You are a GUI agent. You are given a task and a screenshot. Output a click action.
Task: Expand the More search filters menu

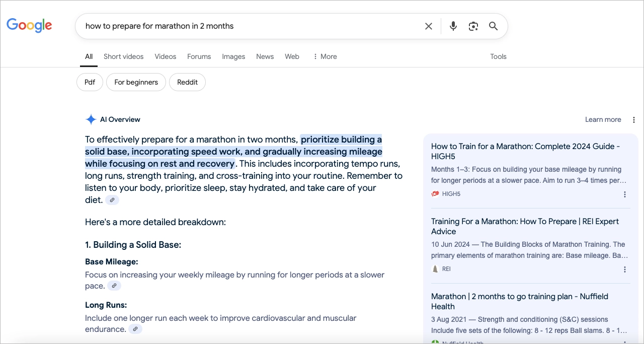[x=325, y=56]
